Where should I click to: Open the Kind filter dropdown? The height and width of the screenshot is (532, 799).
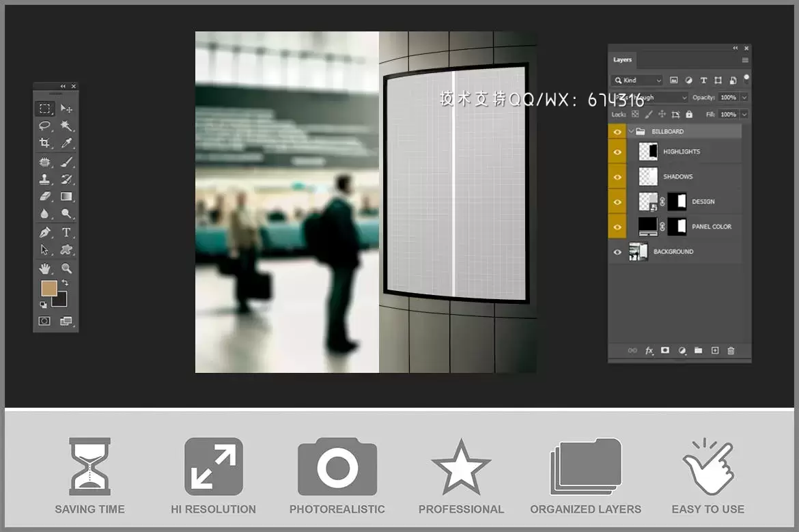point(637,80)
